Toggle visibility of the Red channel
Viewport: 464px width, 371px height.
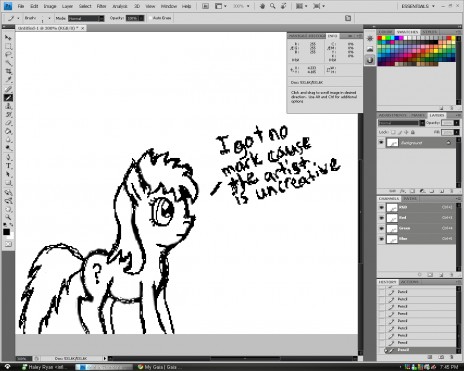pos(381,218)
